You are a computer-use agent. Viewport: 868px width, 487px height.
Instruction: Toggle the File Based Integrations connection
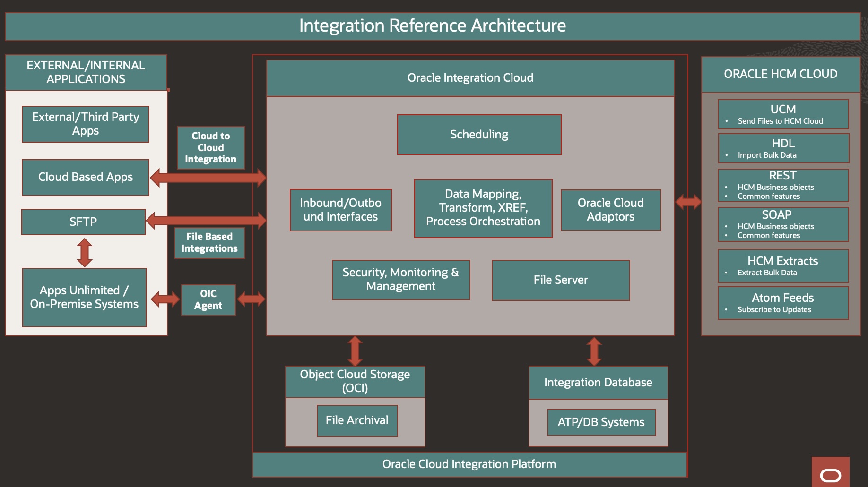coord(209,242)
